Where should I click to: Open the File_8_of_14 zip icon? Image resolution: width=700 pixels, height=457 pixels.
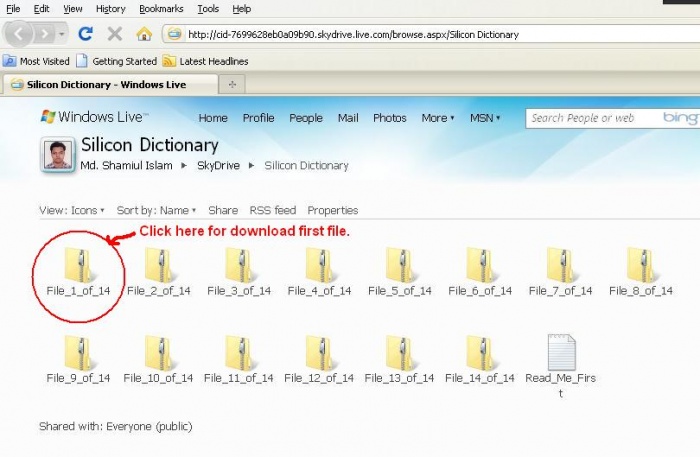(x=640, y=266)
